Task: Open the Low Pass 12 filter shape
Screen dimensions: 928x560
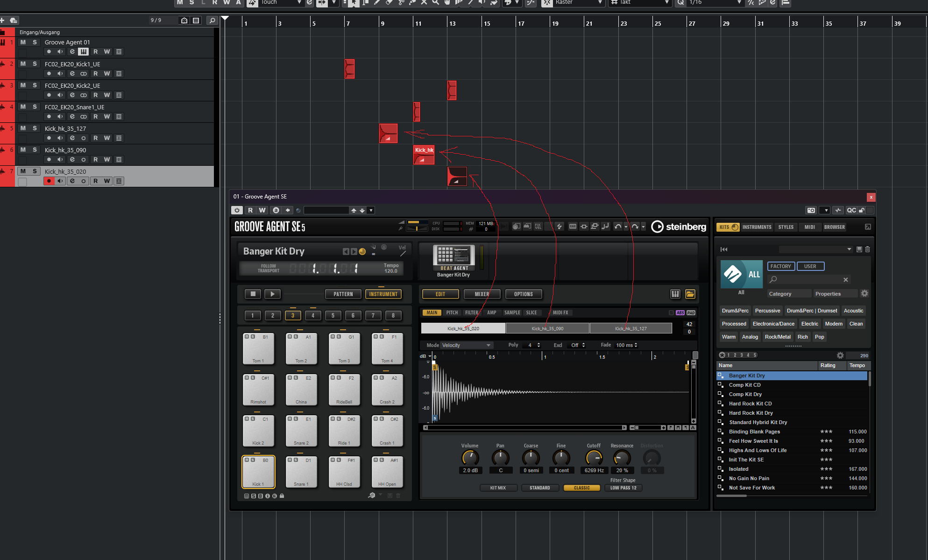Action: 623,488
